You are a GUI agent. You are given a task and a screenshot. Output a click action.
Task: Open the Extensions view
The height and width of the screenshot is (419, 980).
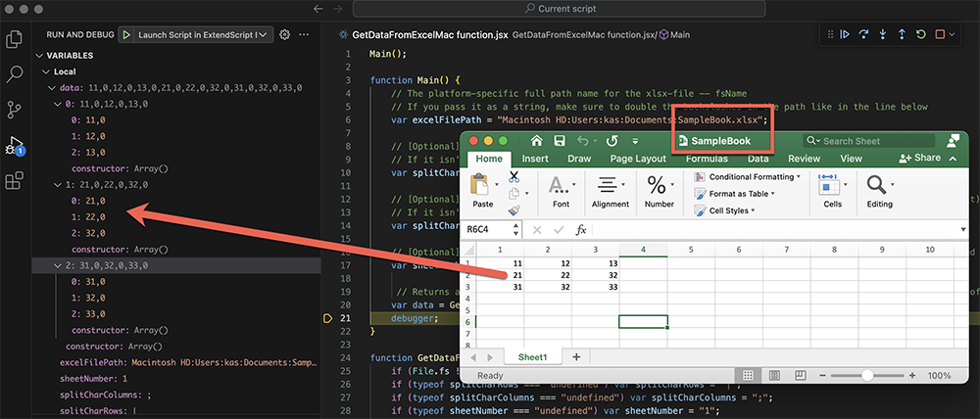(14, 181)
